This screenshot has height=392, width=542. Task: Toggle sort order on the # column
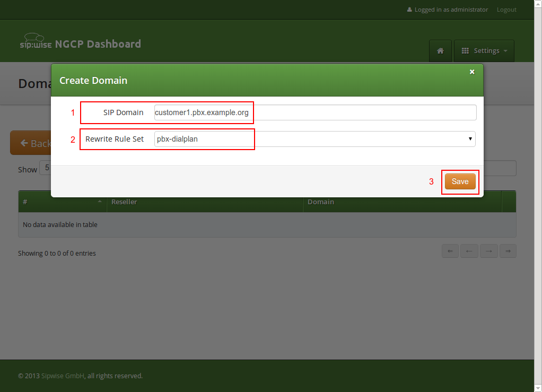pos(62,202)
